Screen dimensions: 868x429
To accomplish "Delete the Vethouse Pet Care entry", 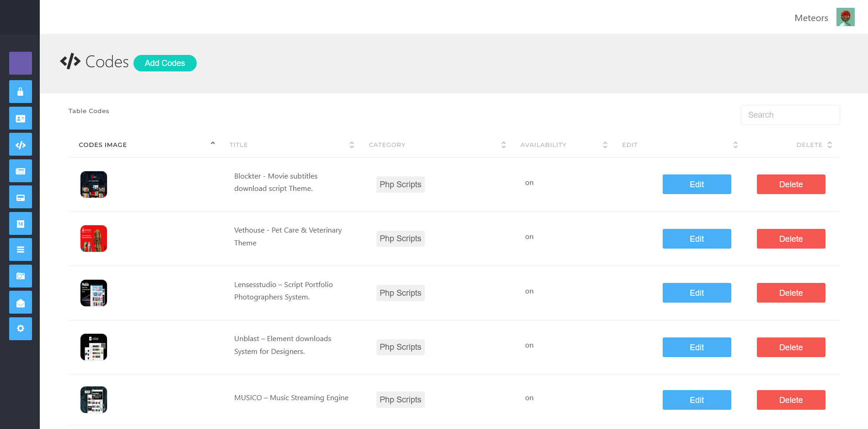I will coord(791,239).
